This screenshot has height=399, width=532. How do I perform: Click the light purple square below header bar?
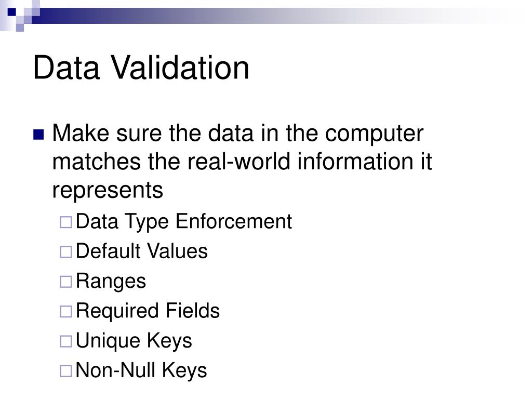point(20,28)
